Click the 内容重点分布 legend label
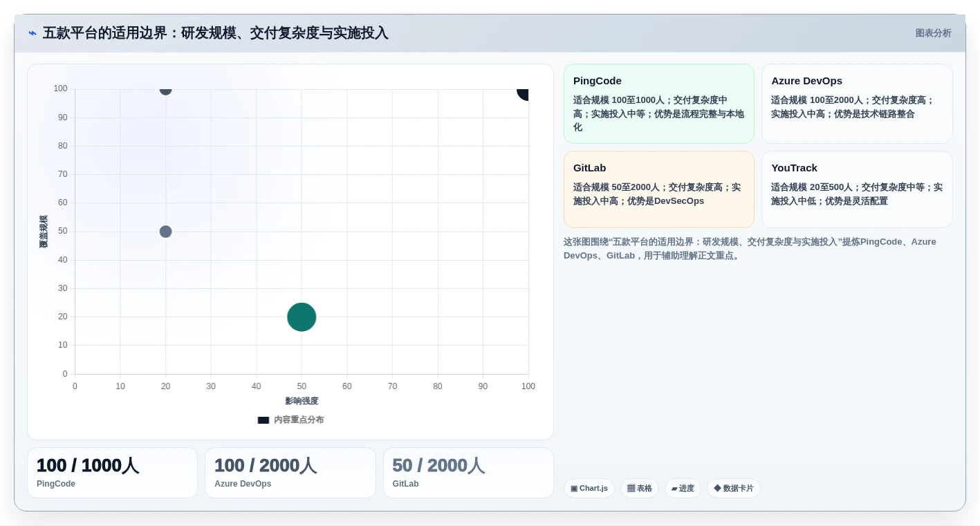Viewport: 980px width, 526px height. click(x=299, y=420)
